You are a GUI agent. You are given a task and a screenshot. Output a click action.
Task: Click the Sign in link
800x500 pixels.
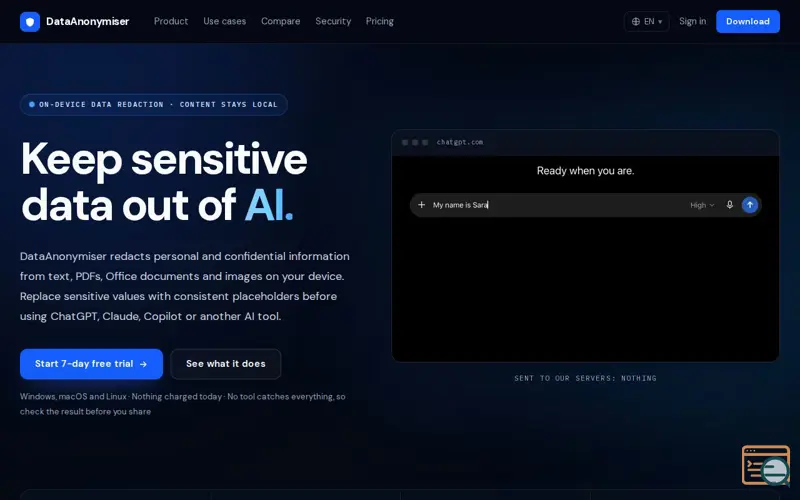point(692,21)
